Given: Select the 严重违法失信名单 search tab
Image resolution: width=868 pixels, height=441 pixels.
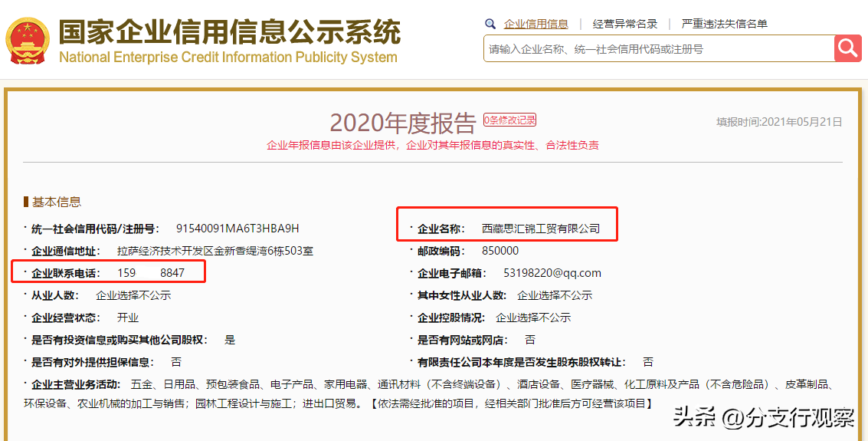Looking at the screenshot, I should (725, 24).
